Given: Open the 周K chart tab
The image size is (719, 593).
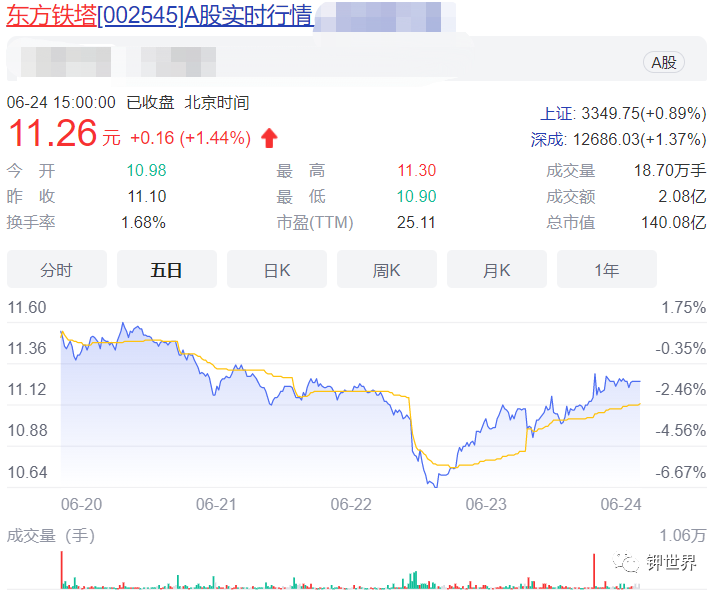Looking at the screenshot, I should coord(387,270).
